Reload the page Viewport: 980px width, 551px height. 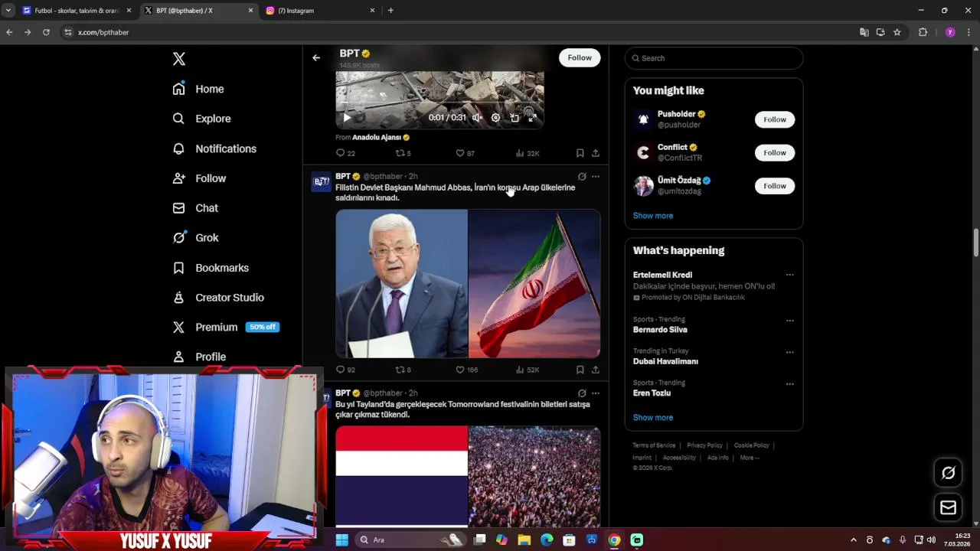[46, 32]
